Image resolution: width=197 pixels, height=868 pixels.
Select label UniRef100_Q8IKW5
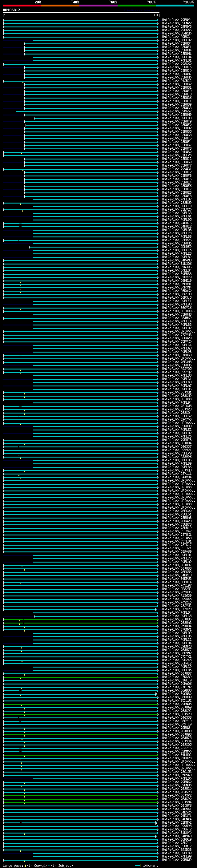pos(176,406)
